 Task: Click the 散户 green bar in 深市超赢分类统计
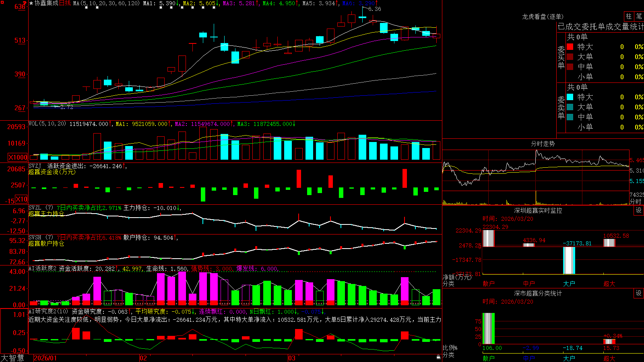point(489,329)
